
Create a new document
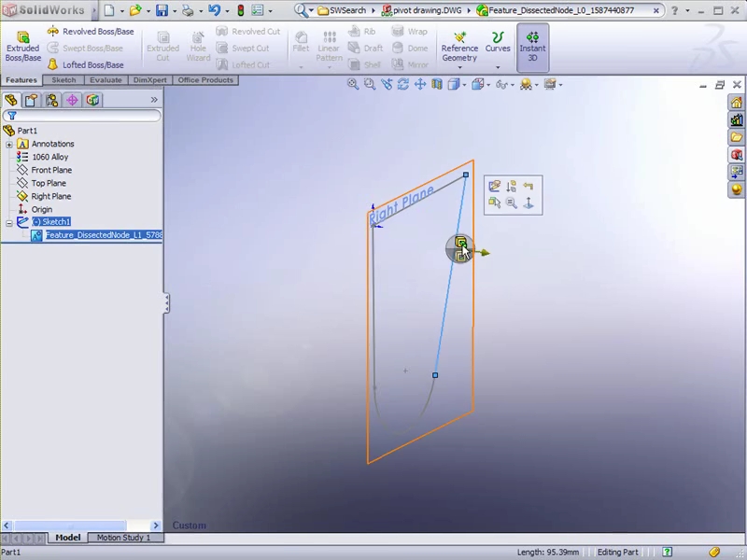109,10
